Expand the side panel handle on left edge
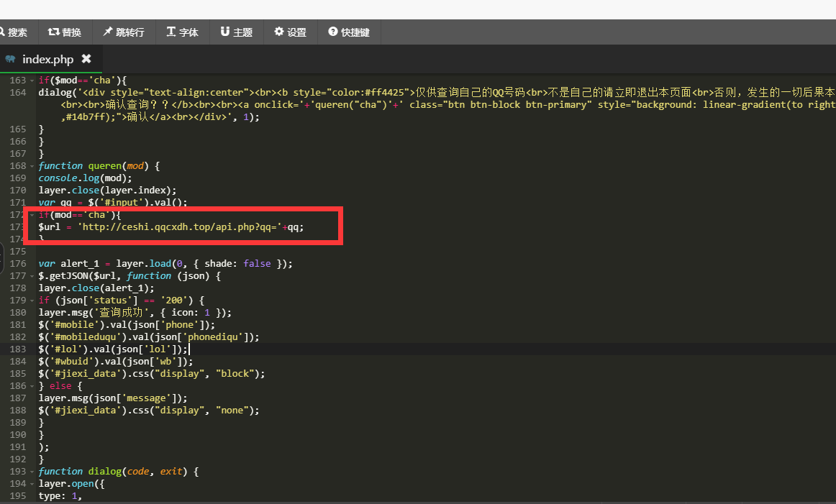Screen dimensions: 836x504 coord(2,259)
